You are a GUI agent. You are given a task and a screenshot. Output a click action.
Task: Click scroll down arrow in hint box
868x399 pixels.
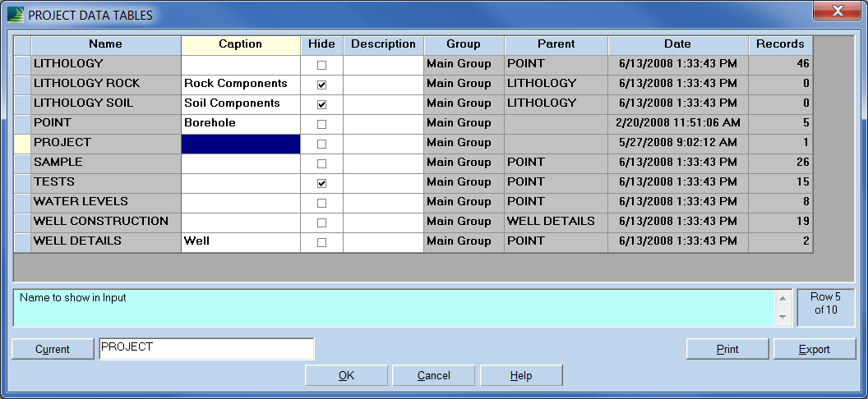(783, 317)
